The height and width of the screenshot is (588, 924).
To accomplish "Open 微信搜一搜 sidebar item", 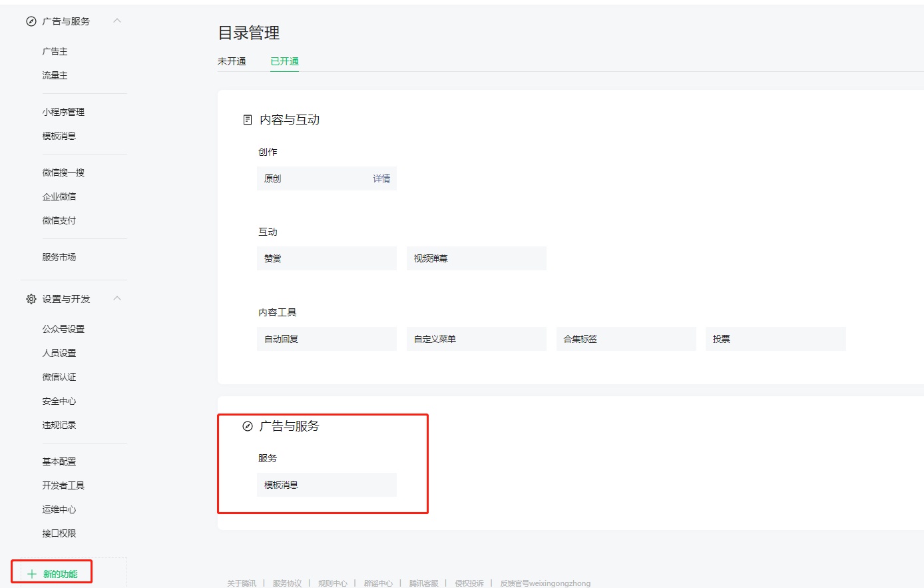I will 63,172.
